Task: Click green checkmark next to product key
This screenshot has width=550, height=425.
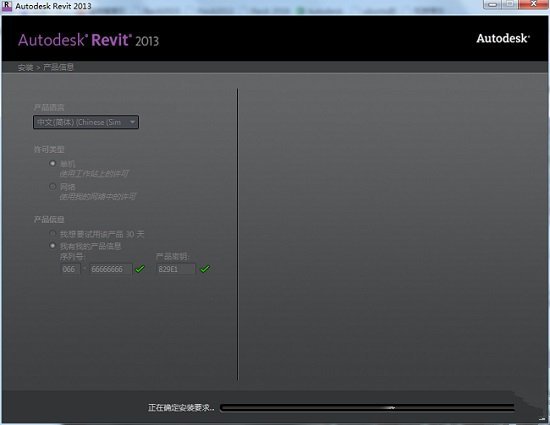Action: click(x=205, y=269)
